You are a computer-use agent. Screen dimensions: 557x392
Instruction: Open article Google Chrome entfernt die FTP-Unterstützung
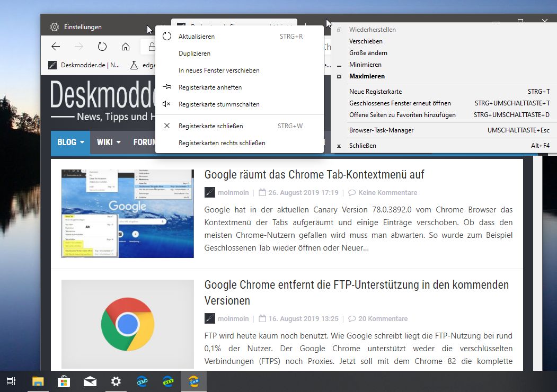point(356,293)
